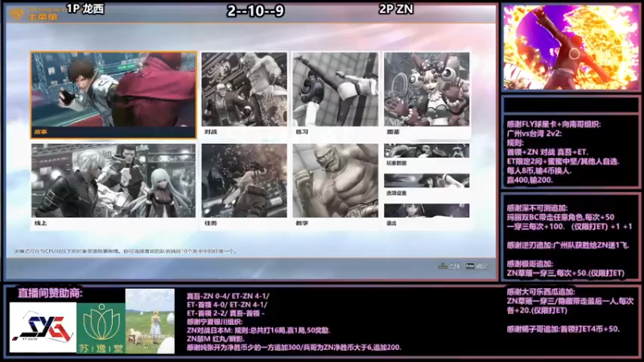644x362 pixels.
Task: Click the SYG sponsor logo
Action: 43,327
